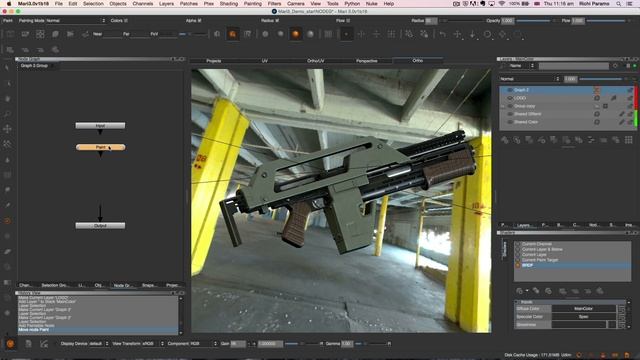
Task: Open the Component RGB dropdown
Action: pyautogui.click(x=203, y=344)
